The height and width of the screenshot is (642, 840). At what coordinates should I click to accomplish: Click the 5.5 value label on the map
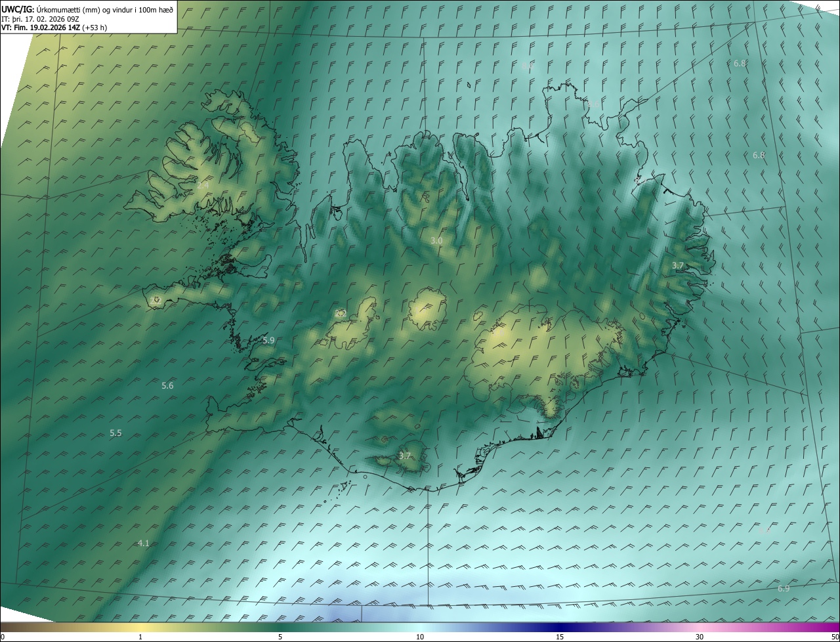115,433
